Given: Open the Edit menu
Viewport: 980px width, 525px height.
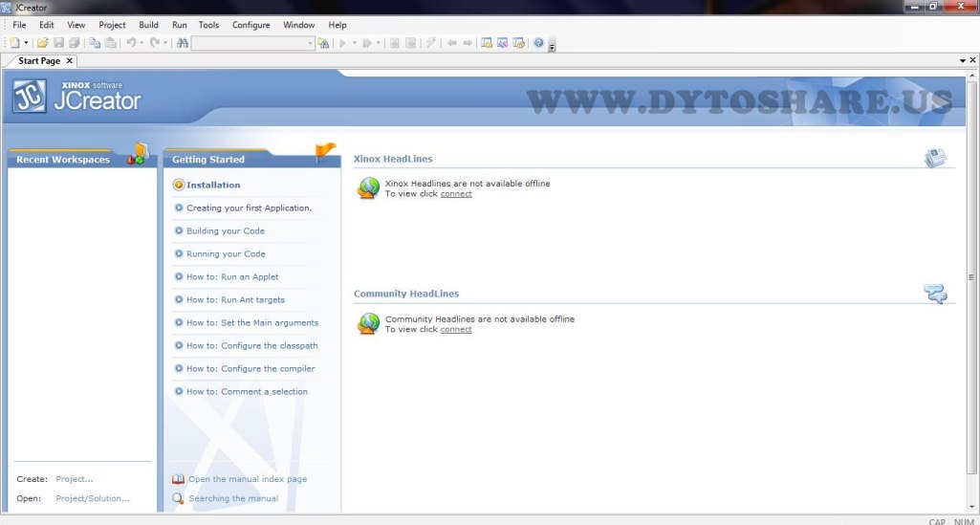Looking at the screenshot, I should click(46, 25).
